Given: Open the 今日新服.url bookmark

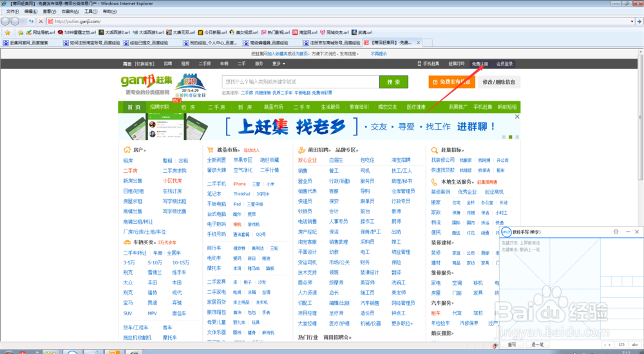Looking at the screenshot, I should click(x=213, y=32).
